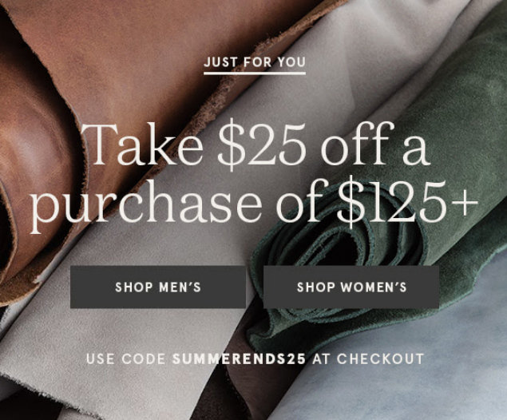Click the AT CHECKOUT text
Screen dimensions: 507x420
[368, 359]
